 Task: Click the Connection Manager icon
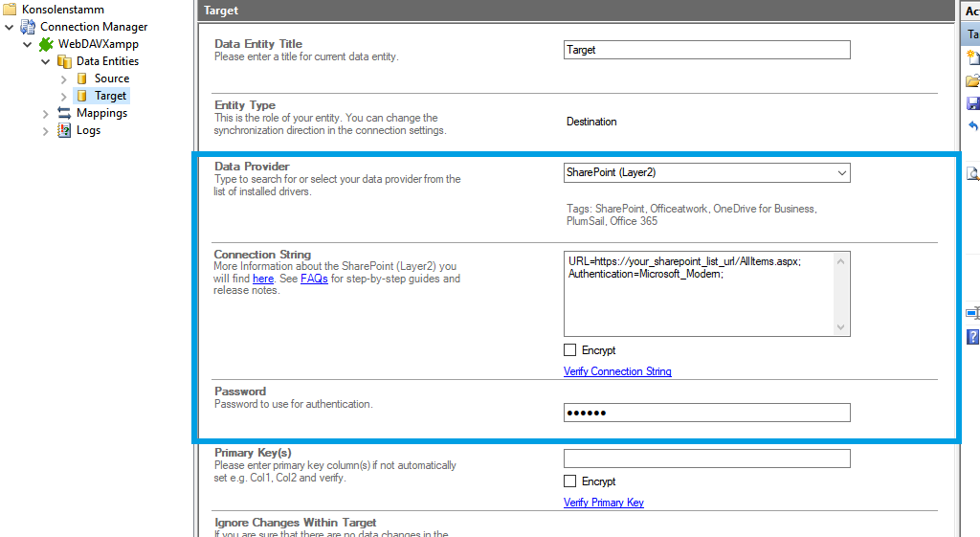[x=28, y=27]
